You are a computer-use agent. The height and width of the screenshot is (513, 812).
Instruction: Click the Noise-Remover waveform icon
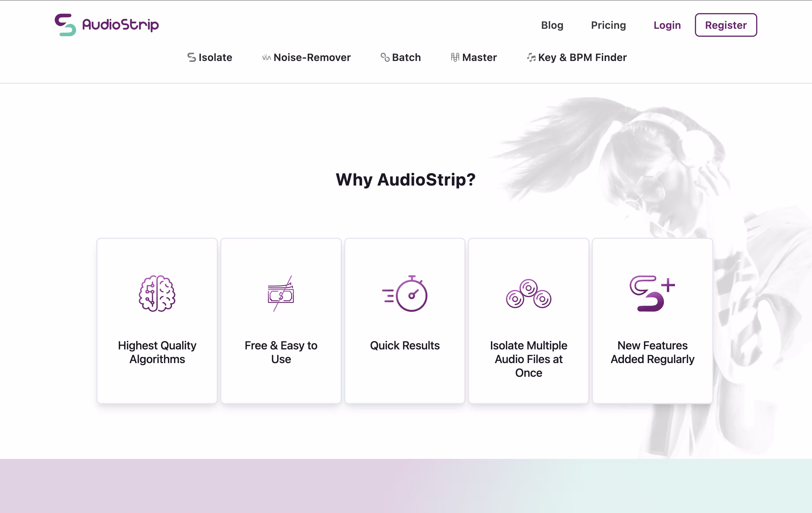coord(266,57)
